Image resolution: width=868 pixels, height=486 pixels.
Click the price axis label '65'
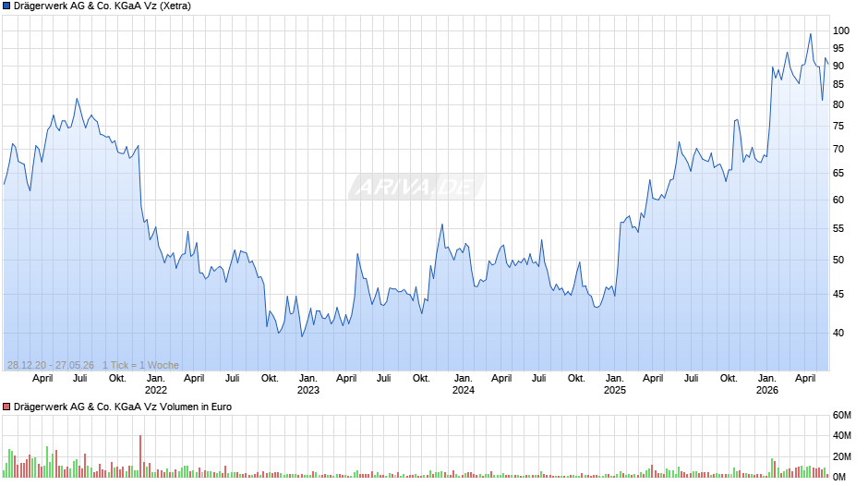pos(838,174)
